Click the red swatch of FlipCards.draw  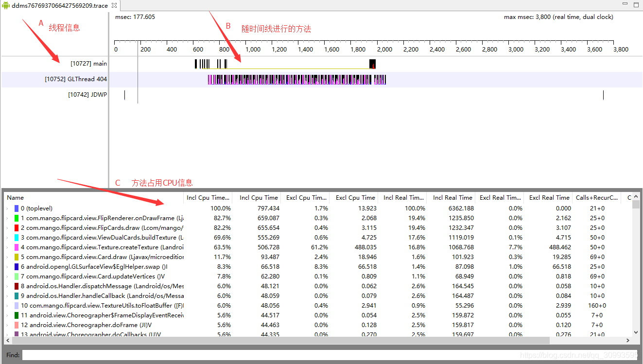point(17,228)
